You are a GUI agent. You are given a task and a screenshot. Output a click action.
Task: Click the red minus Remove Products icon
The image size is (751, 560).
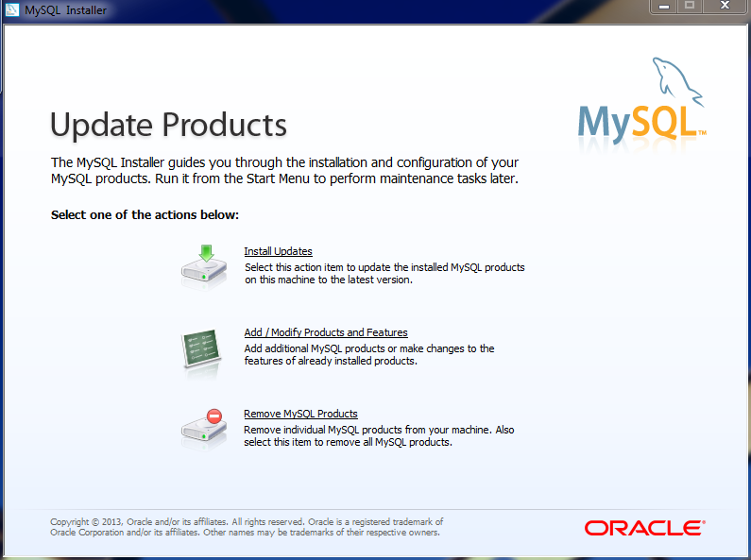tap(204, 429)
